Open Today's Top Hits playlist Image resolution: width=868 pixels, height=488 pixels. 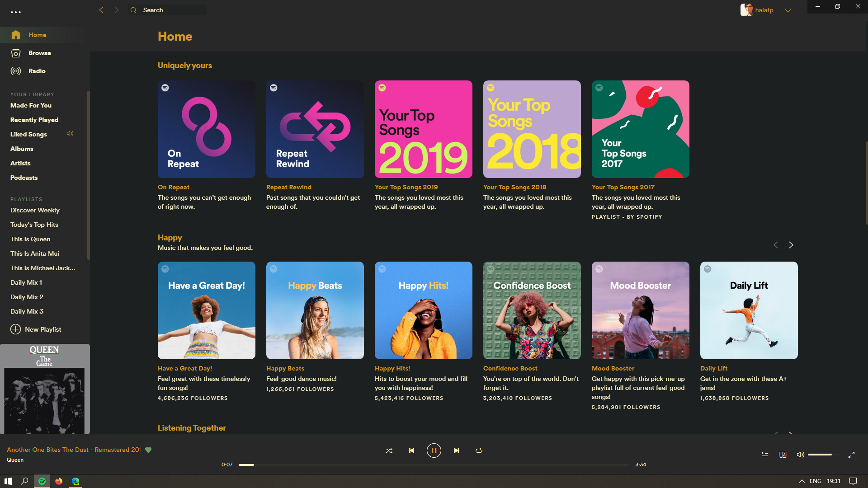[x=34, y=225]
